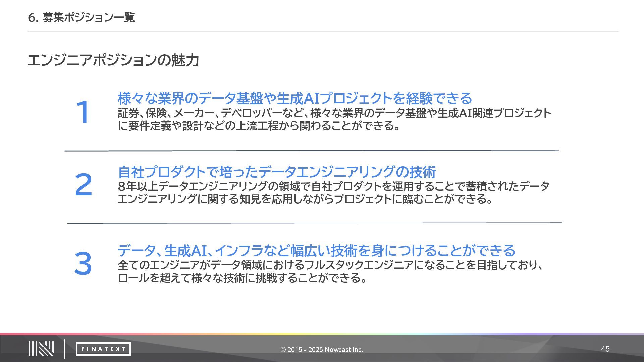Click the heading エンジニアポジションの魅力

113,60
